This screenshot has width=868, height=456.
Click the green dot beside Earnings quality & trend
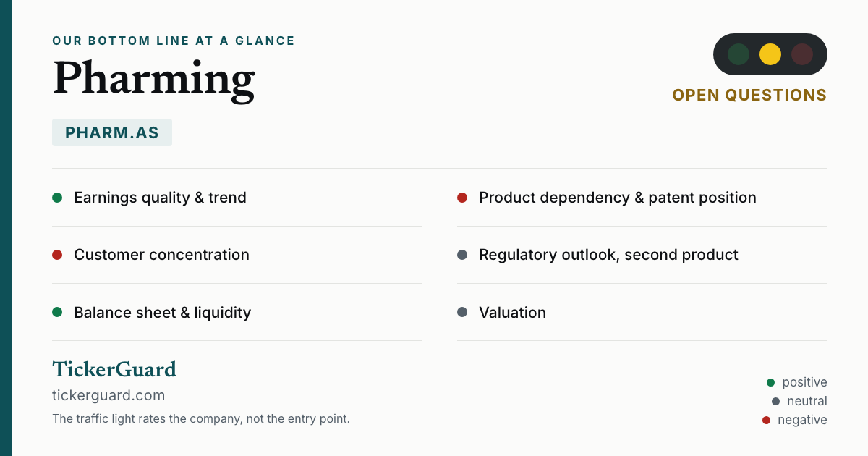click(x=57, y=198)
